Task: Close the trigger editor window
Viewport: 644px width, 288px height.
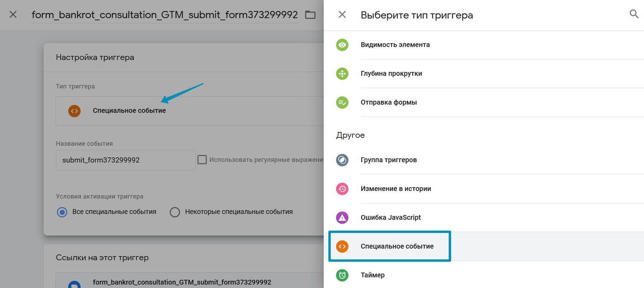Action: click(13, 15)
